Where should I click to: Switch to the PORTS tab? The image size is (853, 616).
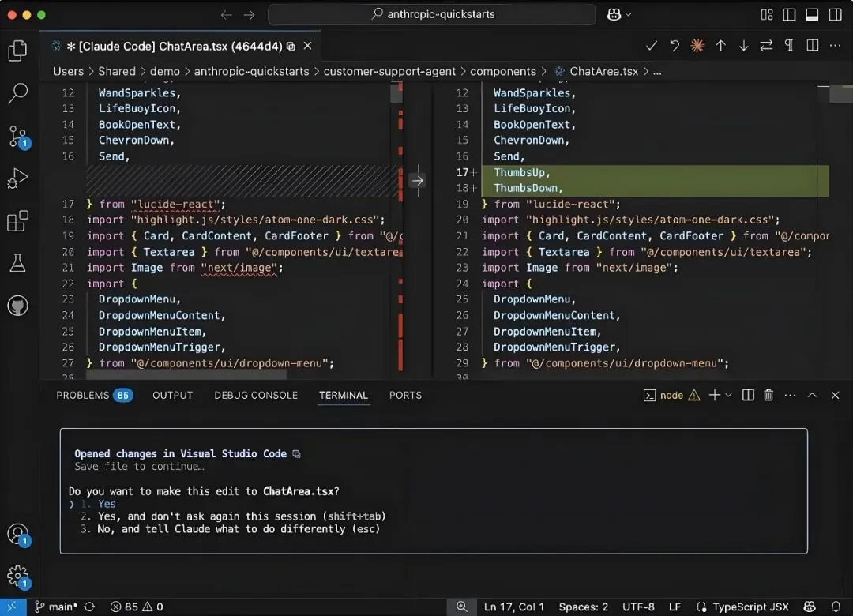point(405,395)
